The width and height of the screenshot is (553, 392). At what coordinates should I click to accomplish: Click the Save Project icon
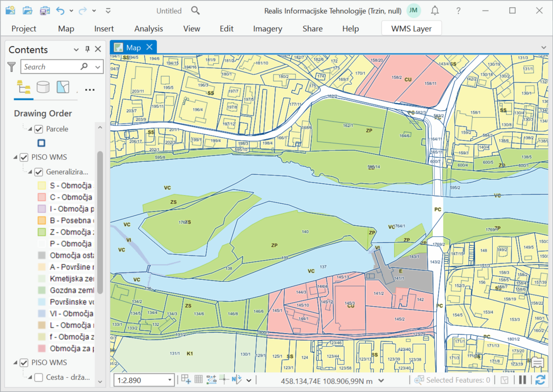[45, 10]
